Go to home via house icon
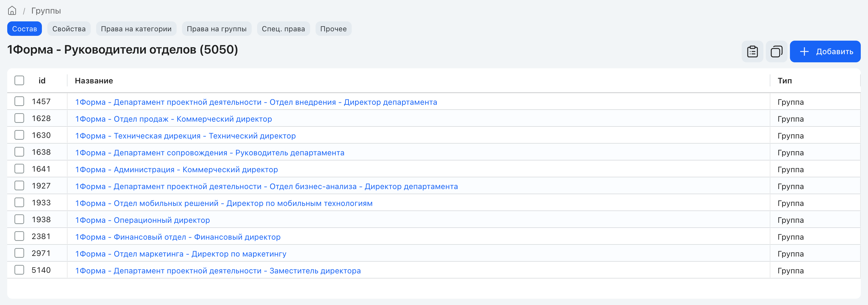Screen dimensions: 868x305 [12, 11]
